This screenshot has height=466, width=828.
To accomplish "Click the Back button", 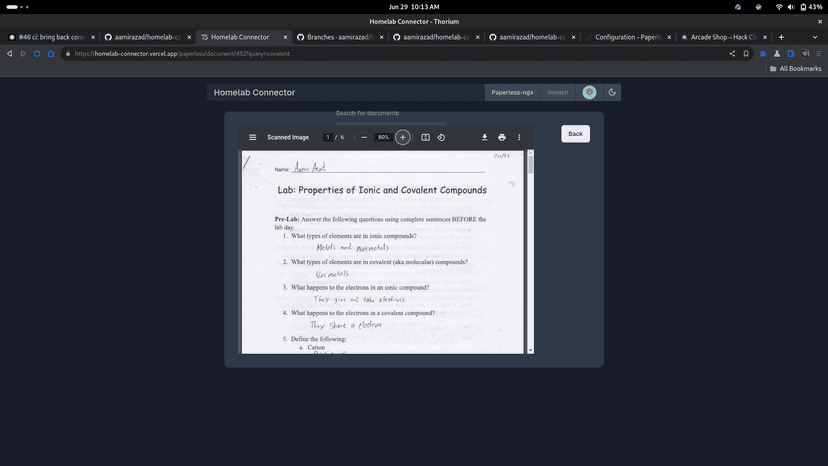I will click(575, 134).
